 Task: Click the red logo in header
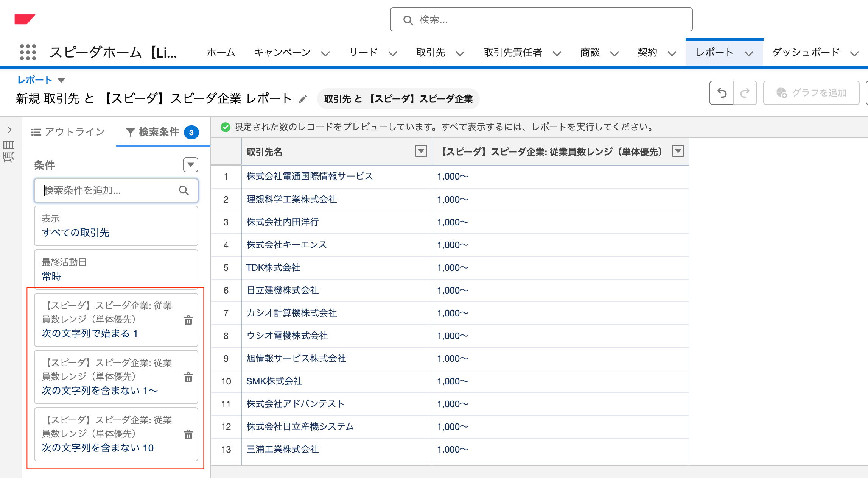pyautogui.click(x=25, y=19)
